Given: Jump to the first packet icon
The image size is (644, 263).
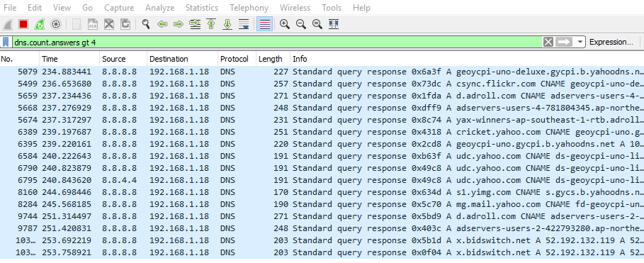Looking at the screenshot, I should tap(211, 24).
